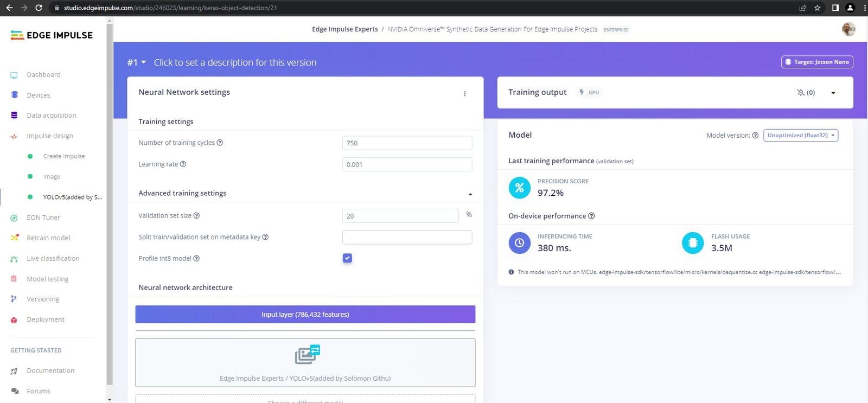Click the Model testing icon
This screenshot has width=868, height=403.
click(x=14, y=279)
